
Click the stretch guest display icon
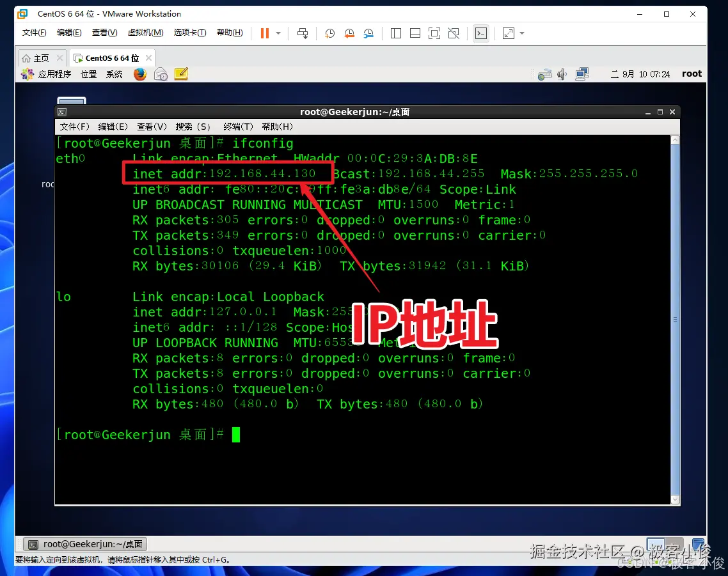pyautogui.click(x=509, y=33)
